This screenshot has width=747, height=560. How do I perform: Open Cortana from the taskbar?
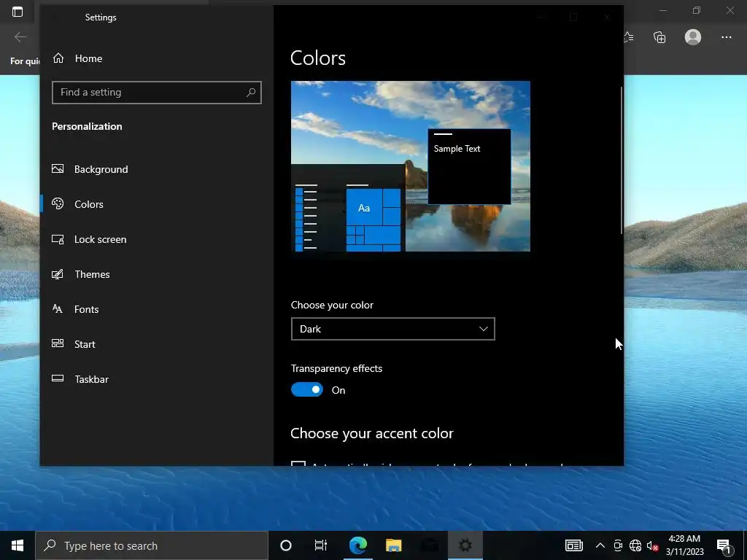pos(286,545)
